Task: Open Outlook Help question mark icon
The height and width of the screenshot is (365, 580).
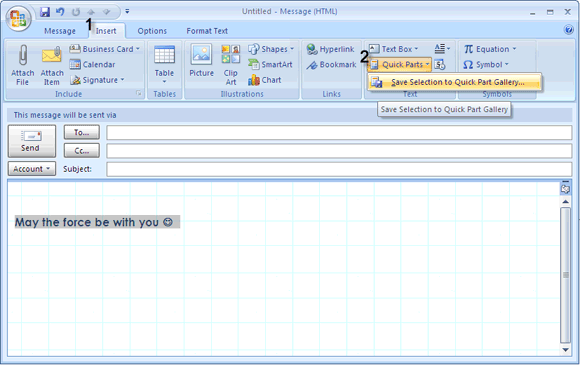Action: (x=569, y=30)
